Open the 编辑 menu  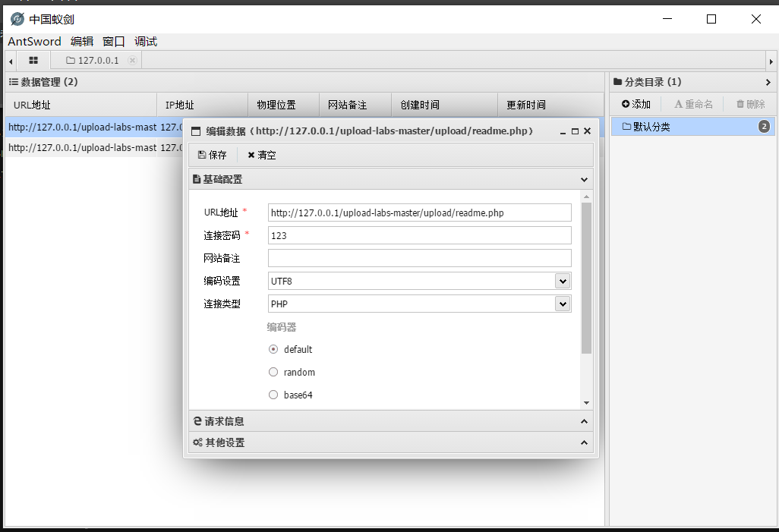pyautogui.click(x=82, y=41)
